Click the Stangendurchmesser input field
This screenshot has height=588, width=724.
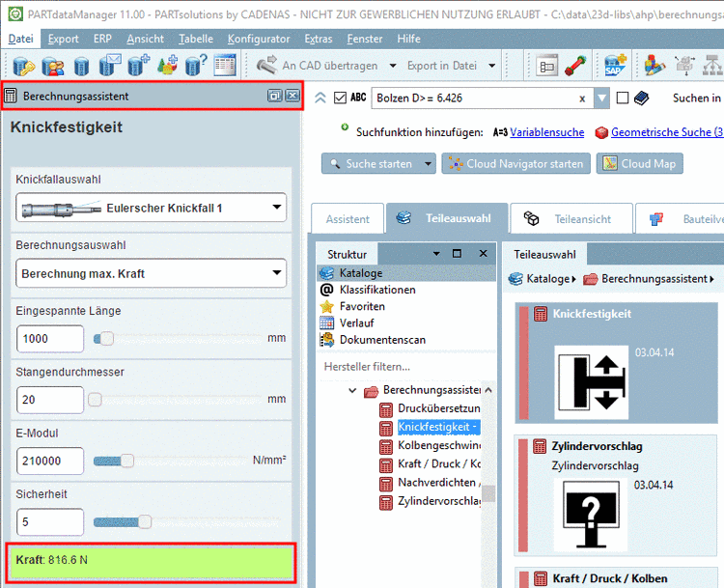pyautogui.click(x=50, y=400)
